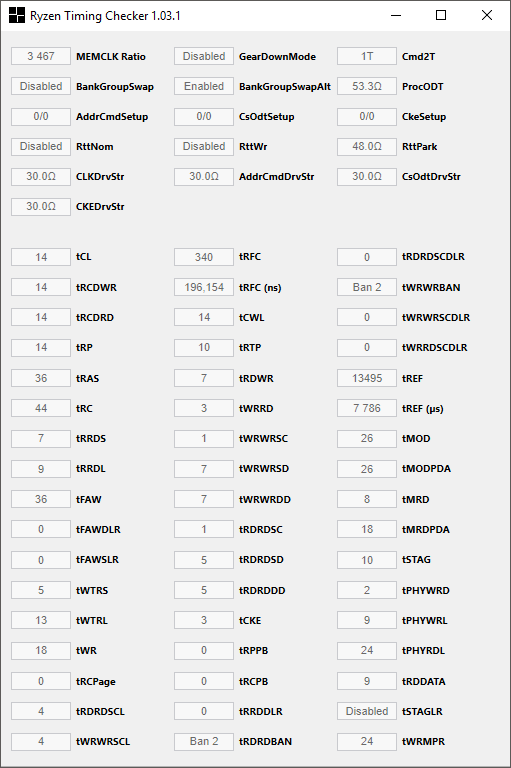Click the ProcODT 53.3Ω field
Image resolution: width=511 pixels, height=768 pixels.
click(367, 86)
